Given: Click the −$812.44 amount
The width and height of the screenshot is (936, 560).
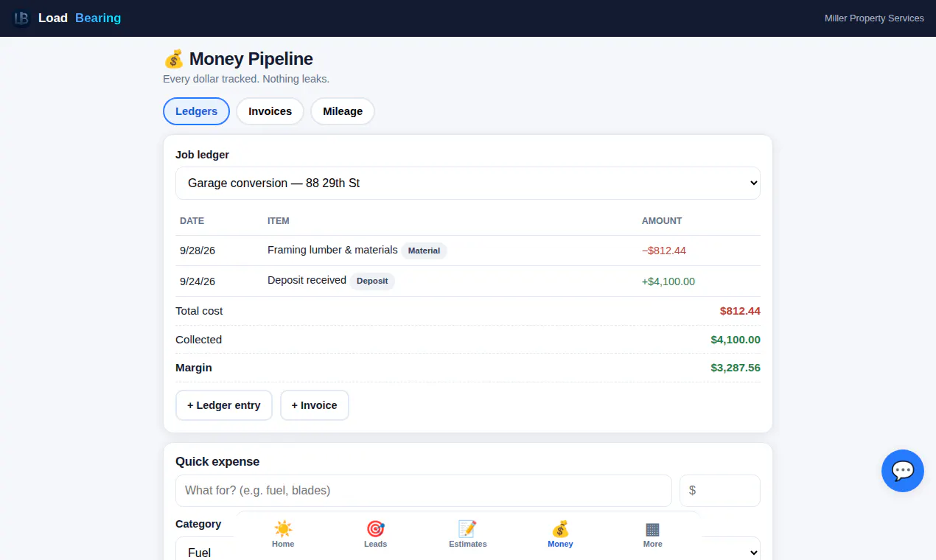Looking at the screenshot, I should pyautogui.click(x=664, y=251).
